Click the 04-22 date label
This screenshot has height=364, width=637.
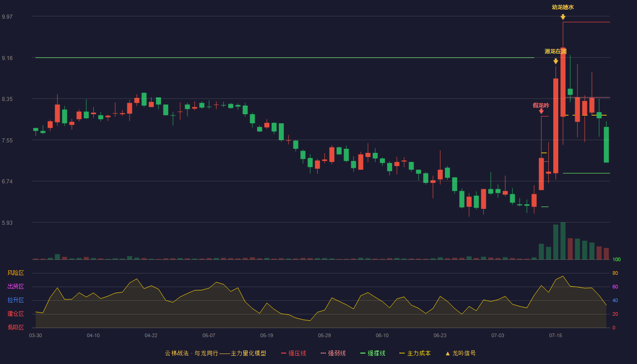151,335
